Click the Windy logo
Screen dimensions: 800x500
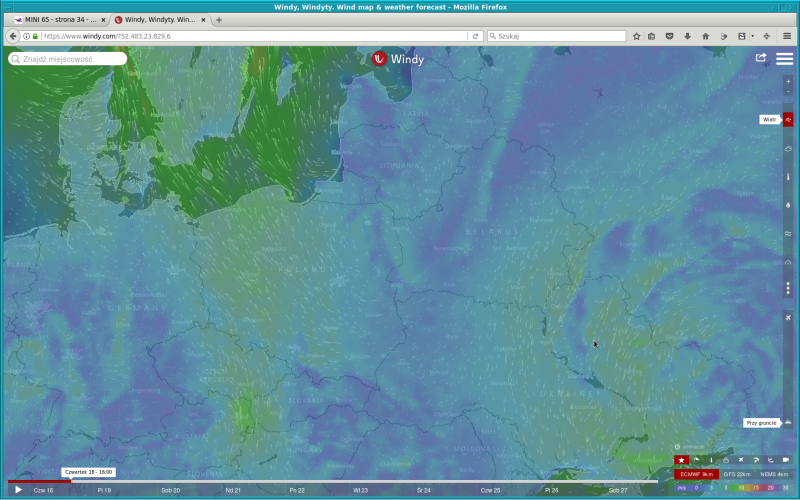[398, 59]
